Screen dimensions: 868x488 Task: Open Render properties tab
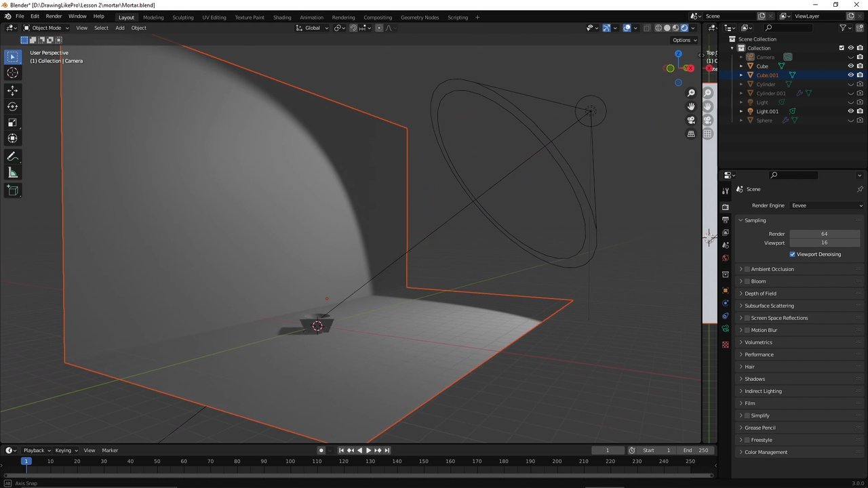(726, 207)
